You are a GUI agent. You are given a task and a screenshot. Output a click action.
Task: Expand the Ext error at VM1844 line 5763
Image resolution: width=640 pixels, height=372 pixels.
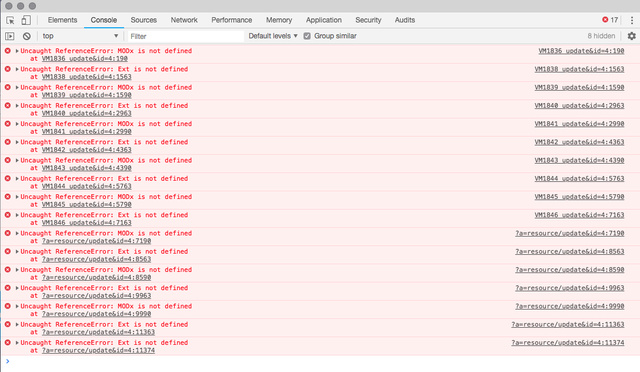click(x=17, y=178)
